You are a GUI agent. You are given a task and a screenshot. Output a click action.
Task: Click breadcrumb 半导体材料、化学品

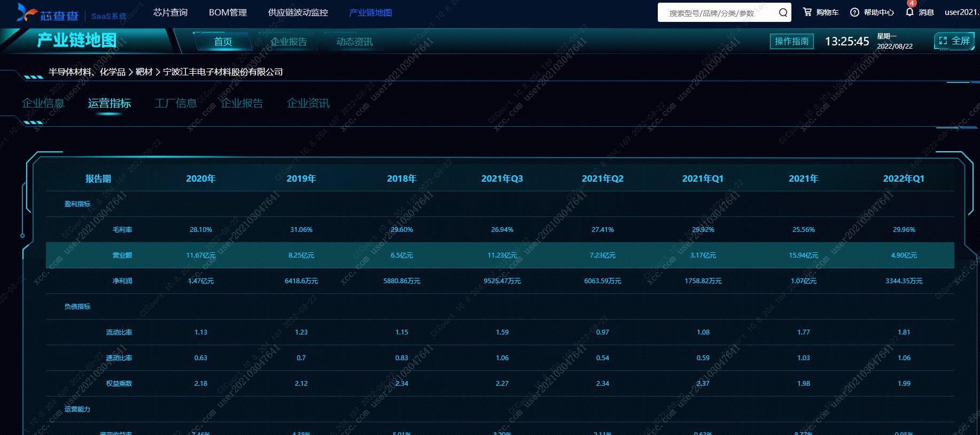coord(87,72)
